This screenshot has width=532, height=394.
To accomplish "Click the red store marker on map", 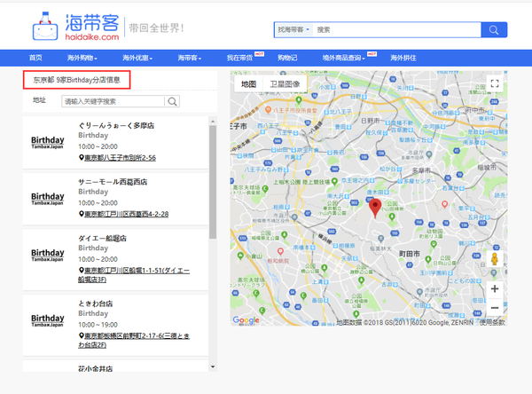I will click(x=375, y=207).
